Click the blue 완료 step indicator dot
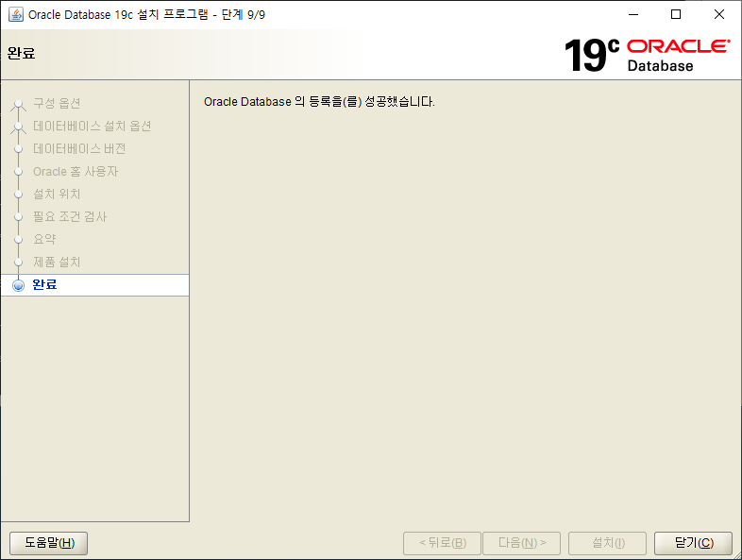 point(19,285)
